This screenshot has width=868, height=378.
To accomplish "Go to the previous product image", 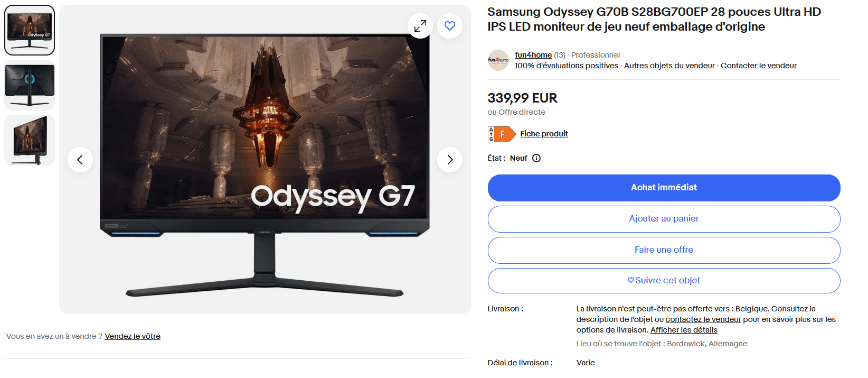I will 80,160.
